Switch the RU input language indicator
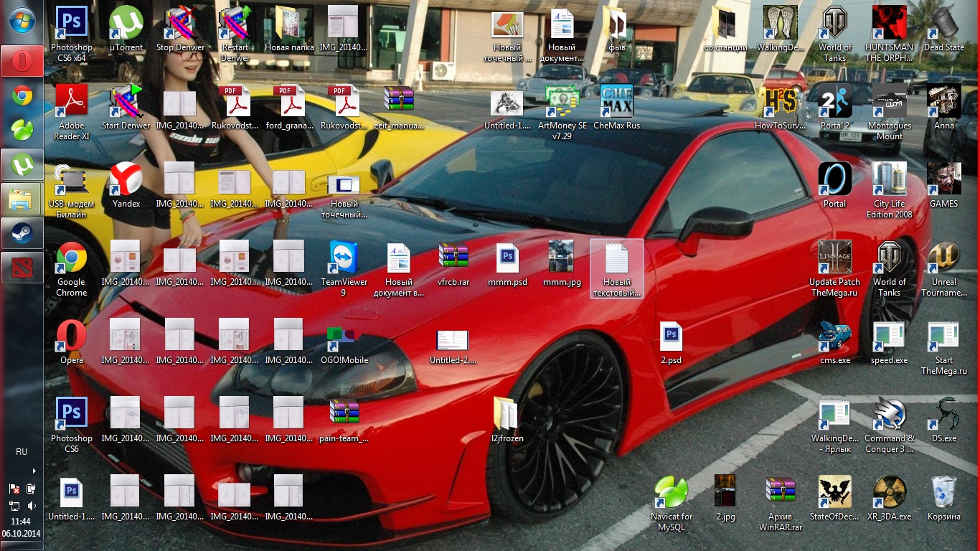980x551 pixels. [22, 452]
